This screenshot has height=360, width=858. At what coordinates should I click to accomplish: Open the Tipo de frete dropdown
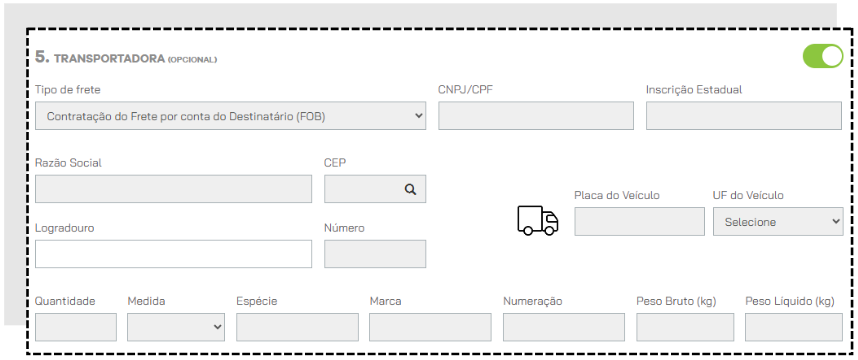[230, 115]
